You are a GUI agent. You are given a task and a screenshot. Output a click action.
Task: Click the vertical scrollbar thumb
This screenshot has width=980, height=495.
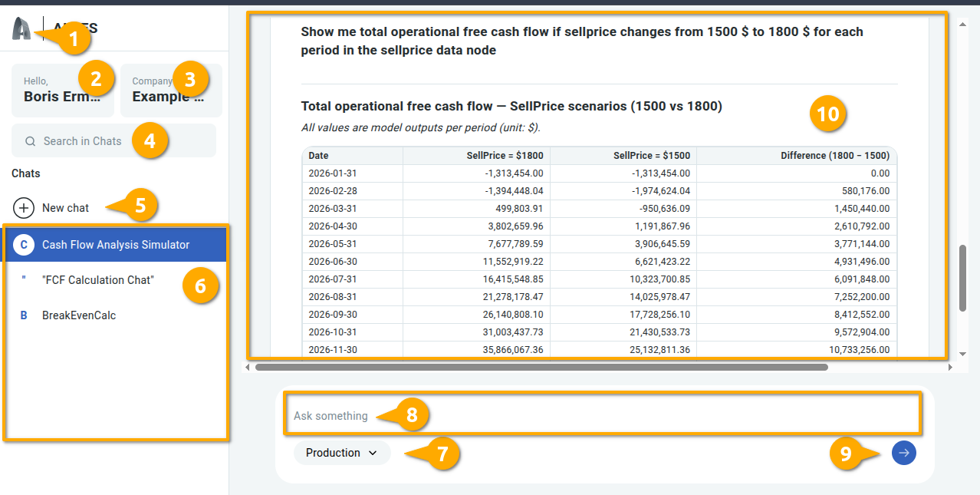click(x=963, y=278)
